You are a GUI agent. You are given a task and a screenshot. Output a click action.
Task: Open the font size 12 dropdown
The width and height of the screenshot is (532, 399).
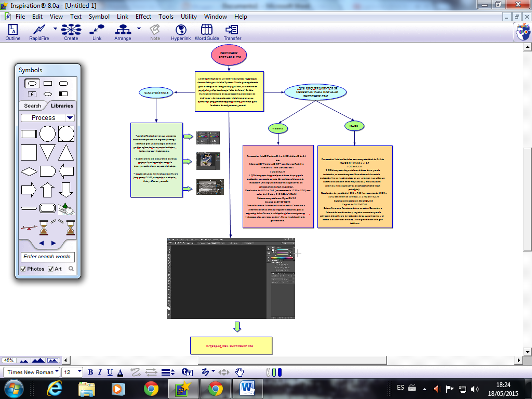[79, 372]
